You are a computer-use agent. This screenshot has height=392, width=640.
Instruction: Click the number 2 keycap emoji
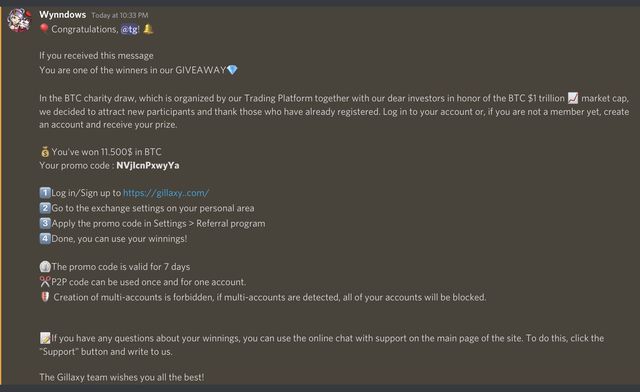(45, 208)
